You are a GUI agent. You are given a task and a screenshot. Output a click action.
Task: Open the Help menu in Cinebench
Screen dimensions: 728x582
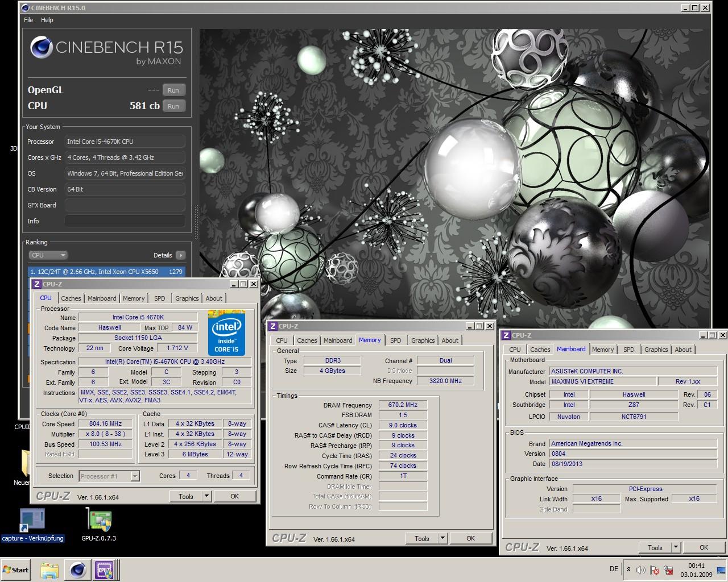pyautogui.click(x=47, y=20)
